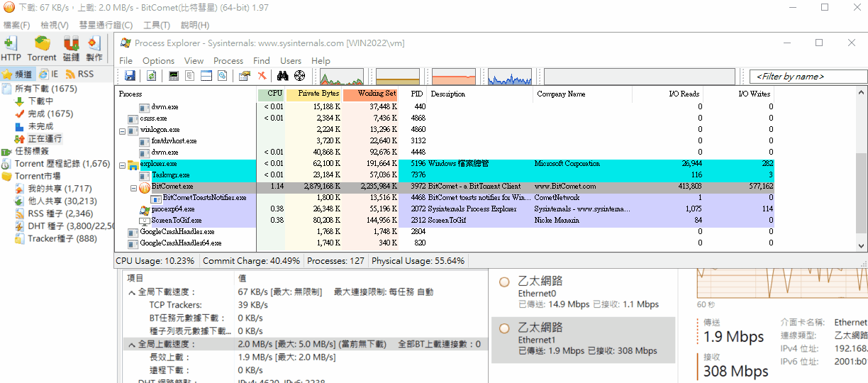Open BitComet 檔案(F) menu
The image size is (868, 383).
(17, 25)
